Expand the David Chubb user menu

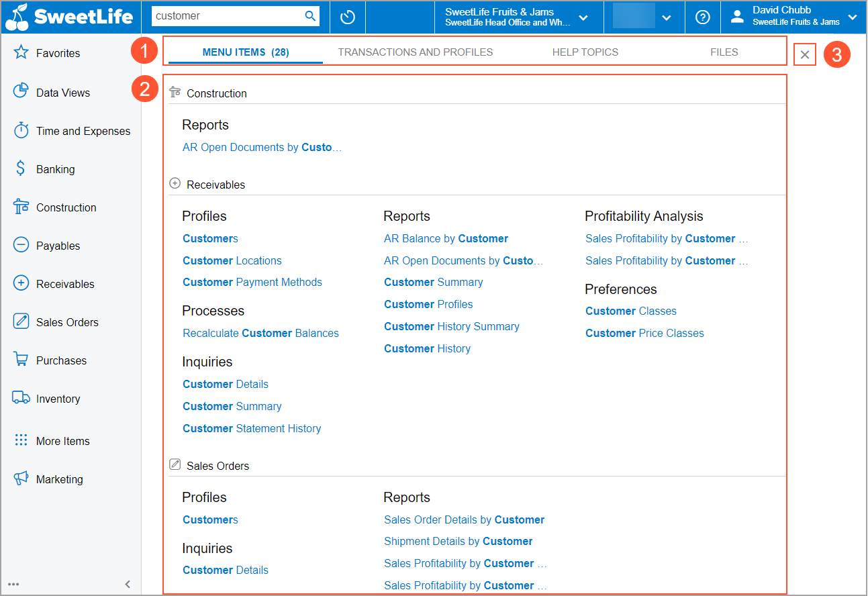pos(852,17)
